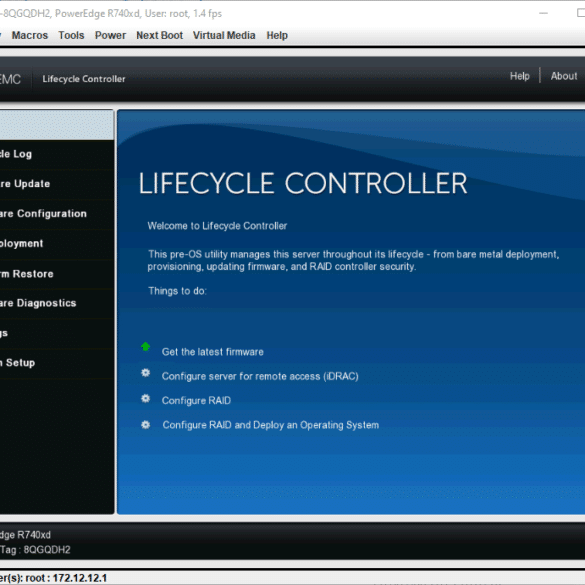Select Configure RAID and Deploy an Operating System
Screen dimensions: 585x585
pyautogui.click(x=270, y=425)
